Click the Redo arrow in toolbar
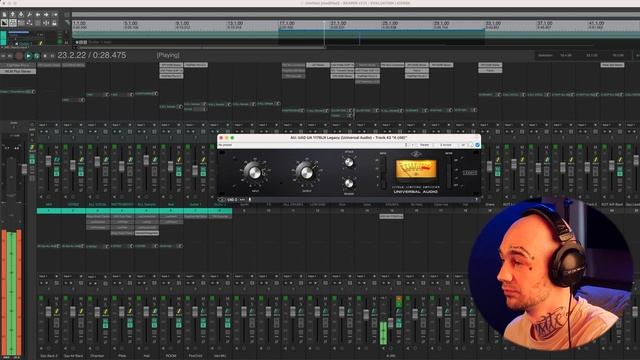This screenshot has height=360, width=640. click(46, 14)
